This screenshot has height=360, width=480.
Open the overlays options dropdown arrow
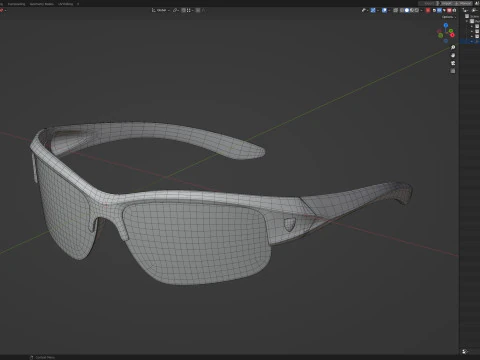tap(389, 10)
